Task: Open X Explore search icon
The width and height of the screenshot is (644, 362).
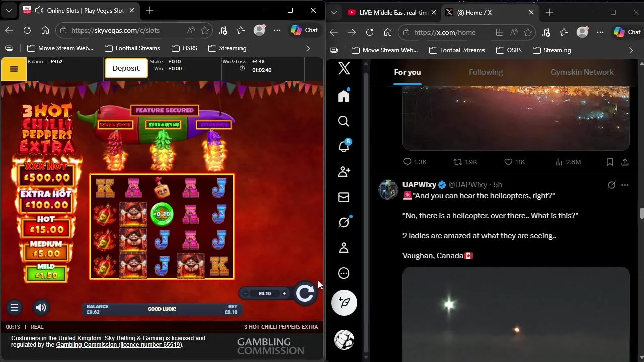Action: (344, 121)
